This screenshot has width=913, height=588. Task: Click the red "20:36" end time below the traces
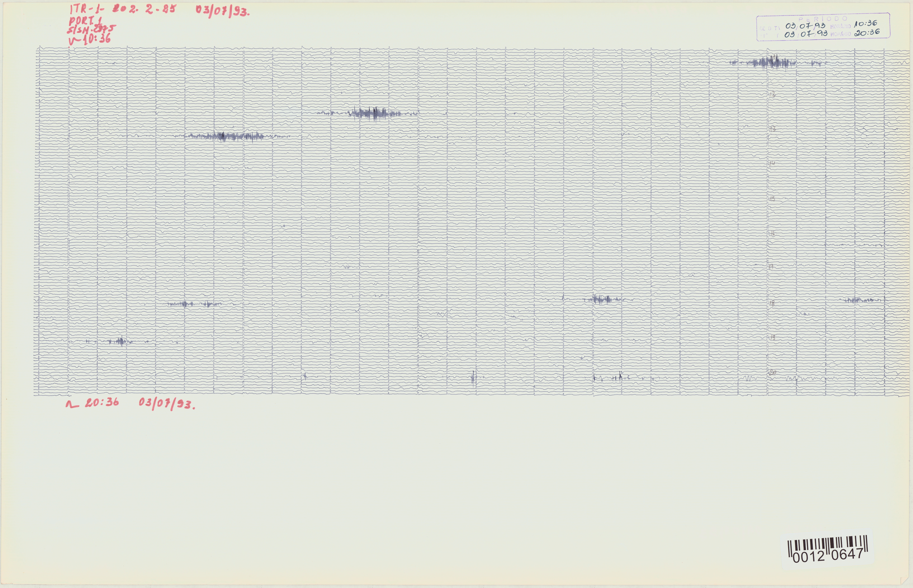pyautogui.click(x=102, y=402)
